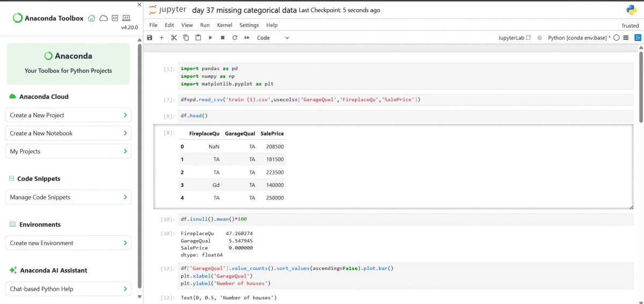Click the Anaconda Toolbox home icon

pyautogui.click(x=91, y=18)
